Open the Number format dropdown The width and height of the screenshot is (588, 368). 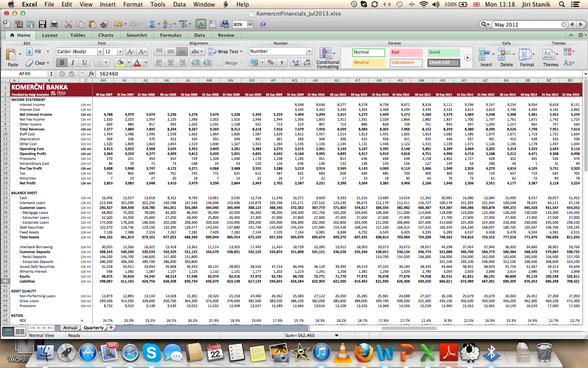(x=309, y=51)
